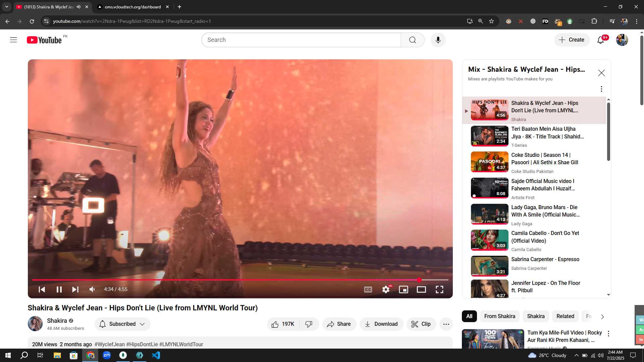Click the video progress bar scrubber
Image resolution: width=644 pixels, height=362 pixels.
pyautogui.click(x=419, y=280)
